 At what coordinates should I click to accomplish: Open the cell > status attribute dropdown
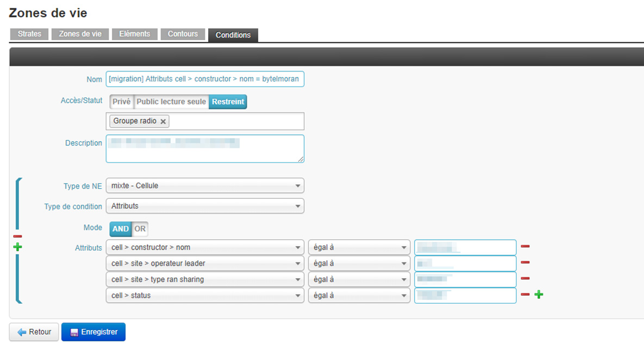(x=205, y=296)
